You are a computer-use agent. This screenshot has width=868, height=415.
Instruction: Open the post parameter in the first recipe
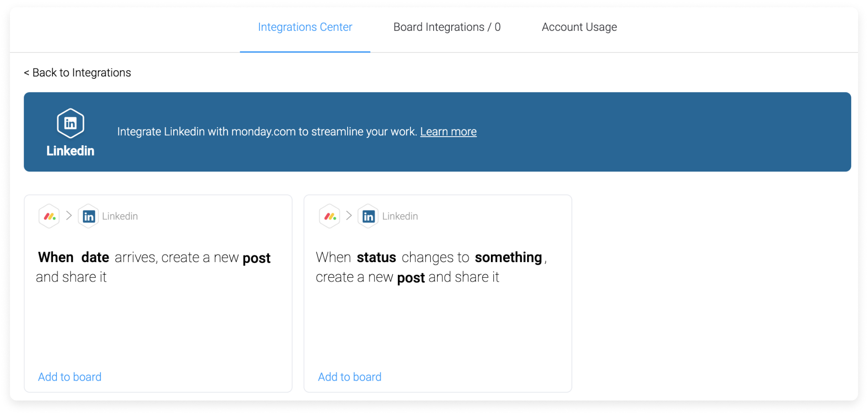[256, 257]
